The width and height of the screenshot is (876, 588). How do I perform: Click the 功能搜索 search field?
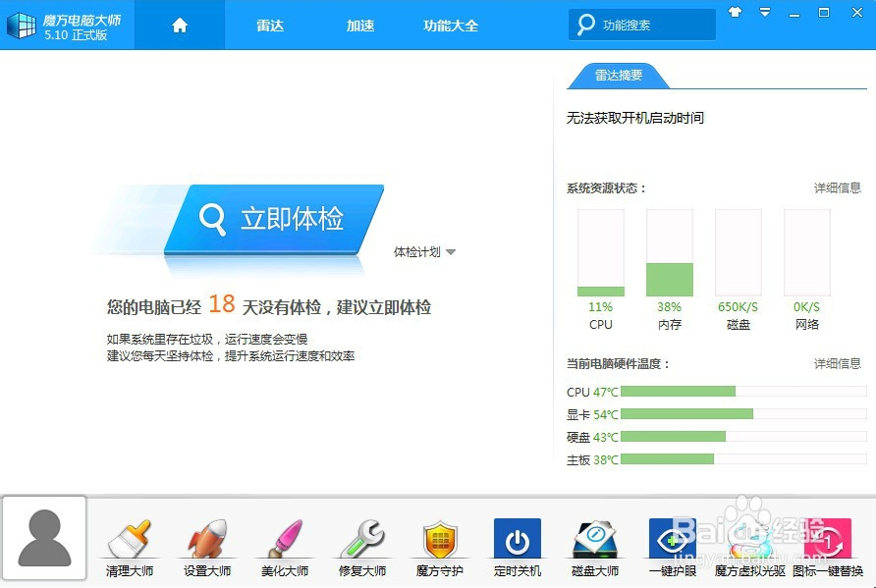(643, 22)
